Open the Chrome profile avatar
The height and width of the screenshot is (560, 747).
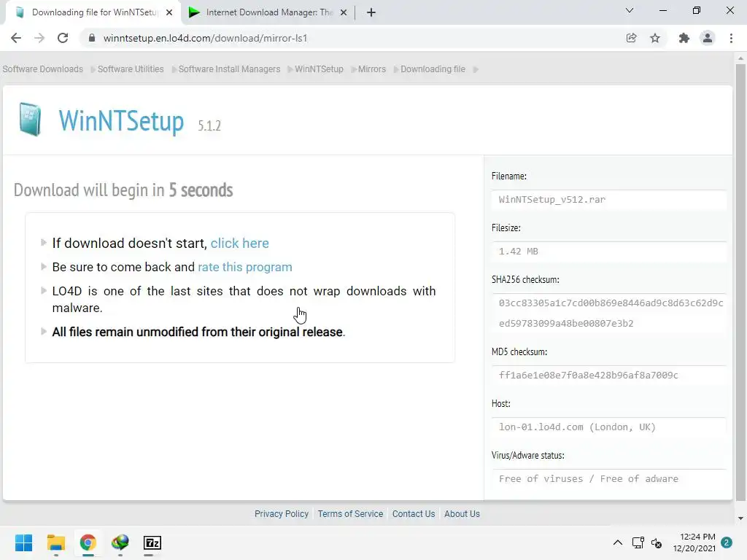[x=708, y=38]
